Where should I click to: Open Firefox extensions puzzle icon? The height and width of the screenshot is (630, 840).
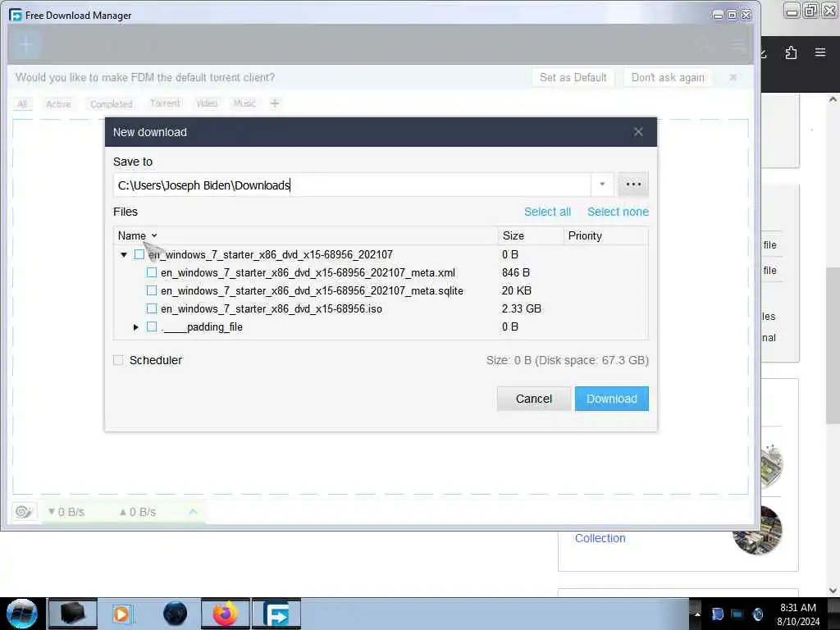(791, 52)
